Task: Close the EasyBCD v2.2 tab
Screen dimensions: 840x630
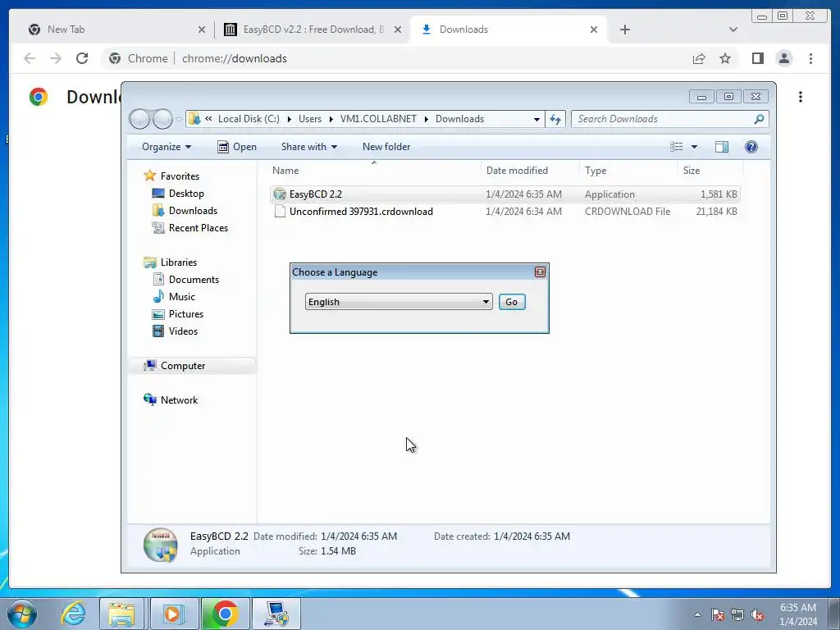Action: 398,30
